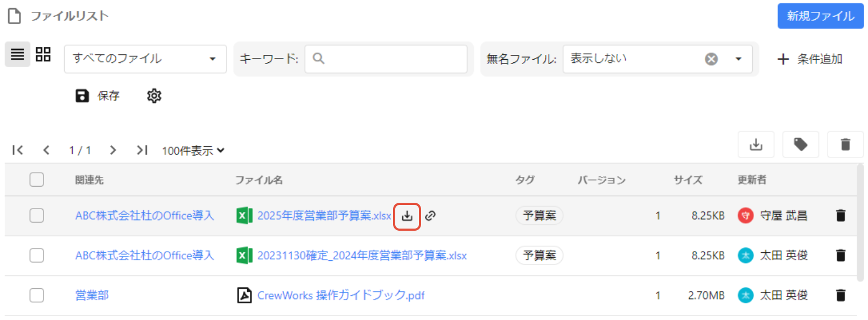This screenshot has height=320, width=868.
Task: Open the すべてのファイル dropdown
Action: 145,59
